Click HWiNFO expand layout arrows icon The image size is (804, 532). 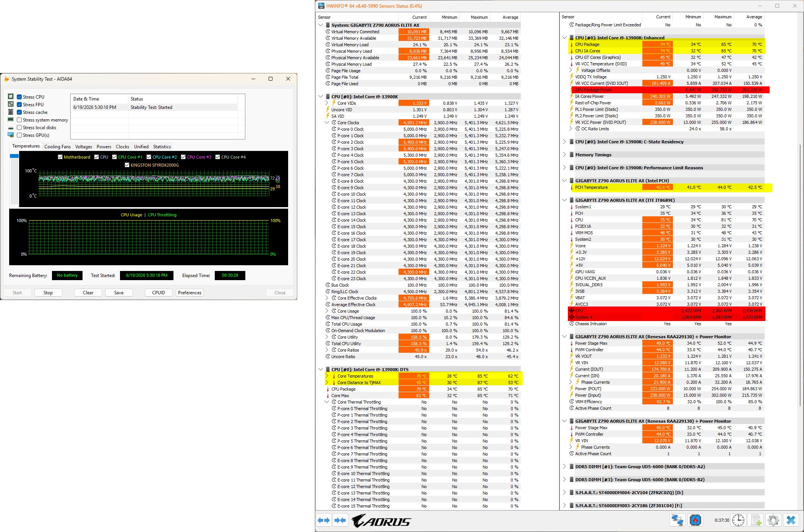(x=324, y=520)
